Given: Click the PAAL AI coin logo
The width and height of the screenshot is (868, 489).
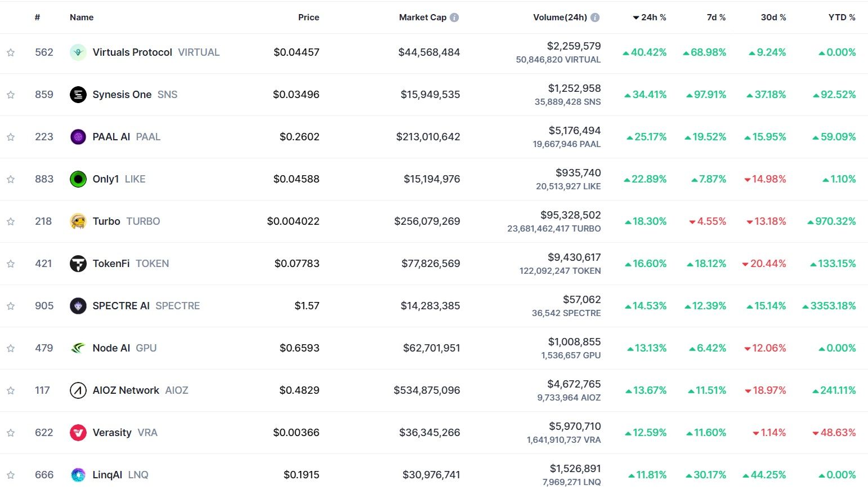Looking at the screenshot, I should [78, 137].
